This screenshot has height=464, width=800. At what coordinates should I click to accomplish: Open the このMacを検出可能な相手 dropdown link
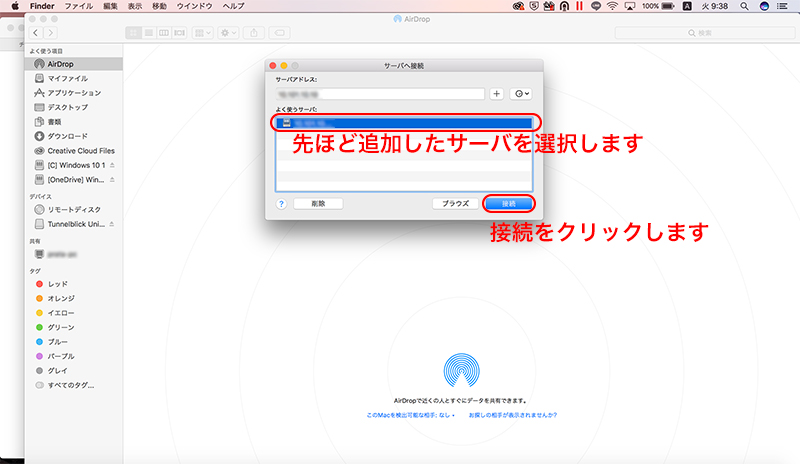pyautogui.click(x=411, y=415)
